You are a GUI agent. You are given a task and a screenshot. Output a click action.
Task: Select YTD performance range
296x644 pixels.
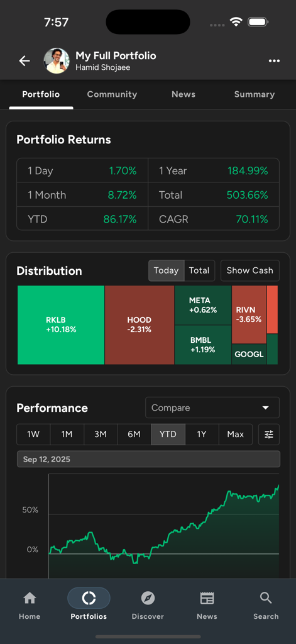(168, 434)
